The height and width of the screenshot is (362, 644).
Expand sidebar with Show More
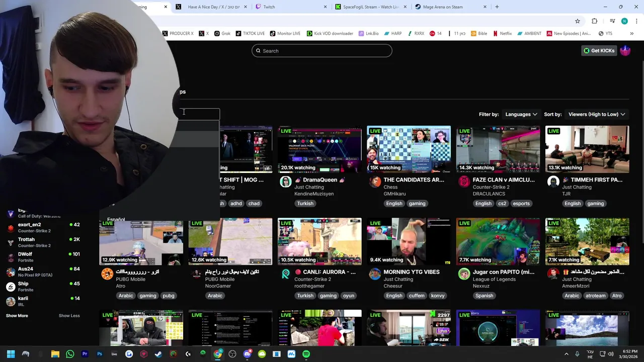coord(17,316)
